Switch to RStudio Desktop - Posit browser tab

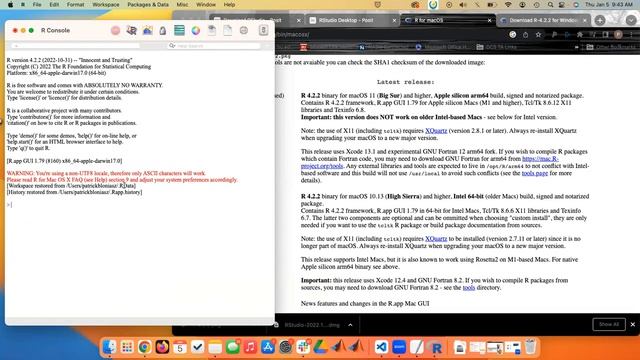[x=352, y=20]
